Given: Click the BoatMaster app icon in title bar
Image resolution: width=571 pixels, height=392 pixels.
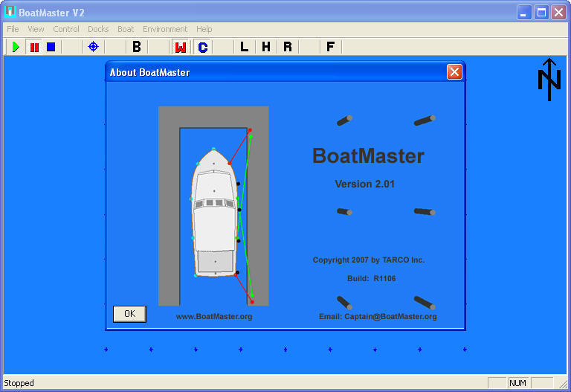Looking at the screenshot, I should click(10, 12).
